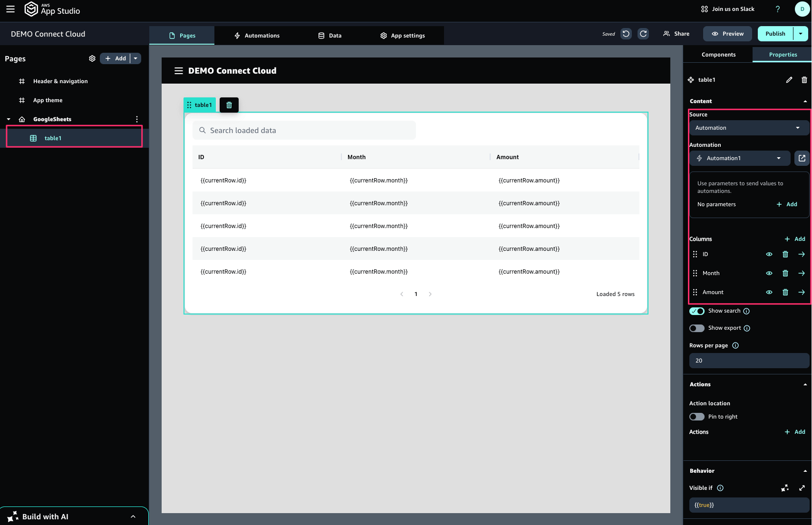The height and width of the screenshot is (525, 812).
Task: Open the Source dropdown showing Automation
Action: 749,128
